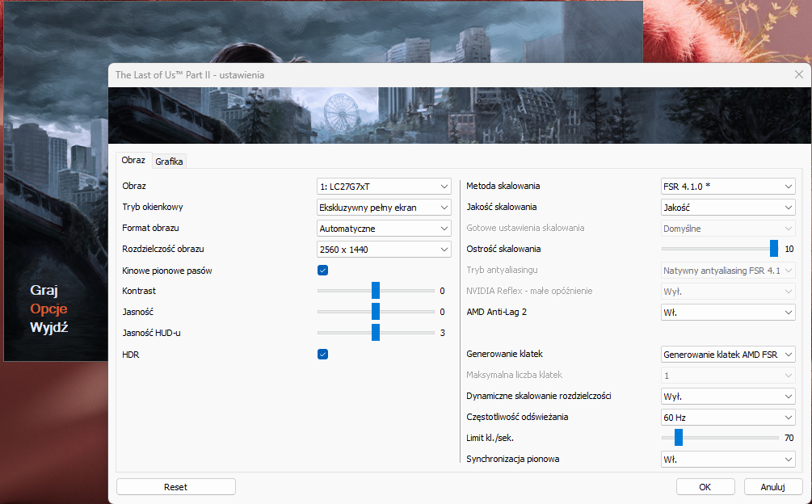The width and height of the screenshot is (812, 504).
Task: Open the Obraz display selection dropdown
Action: (x=384, y=187)
